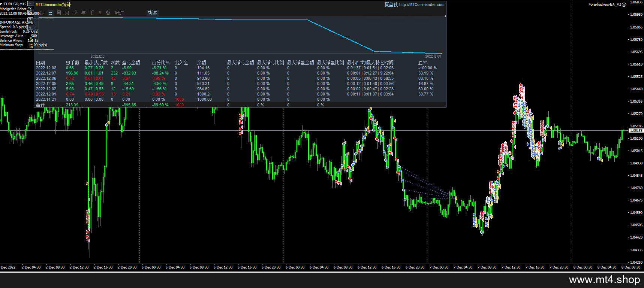Click the 最大浮亏金额 column header
644x288 pixels.
pyautogui.click(x=241, y=63)
